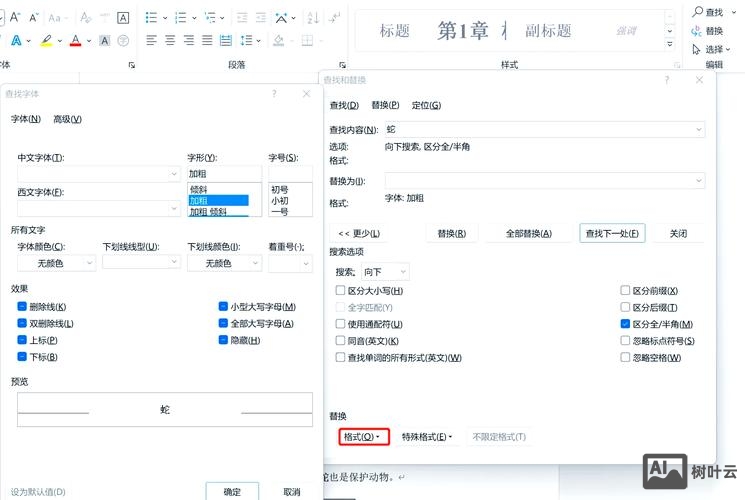Toggle 小型大写字母 checkbox
The image size is (745, 500).
coord(223,307)
